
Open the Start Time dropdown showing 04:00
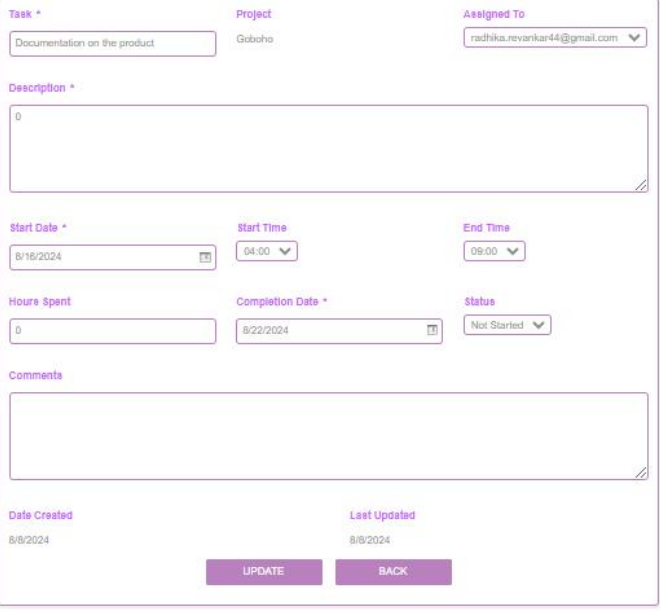[x=267, y=252]
